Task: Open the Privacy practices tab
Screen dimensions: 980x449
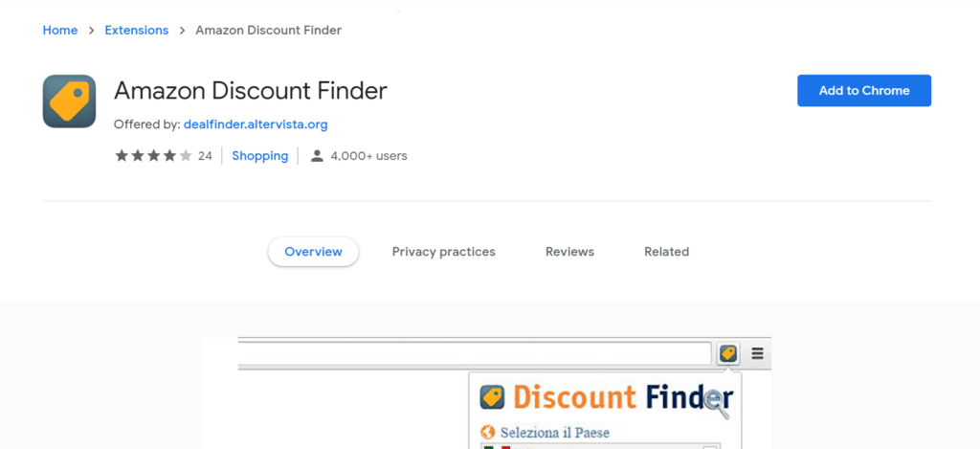Action: 444,252
